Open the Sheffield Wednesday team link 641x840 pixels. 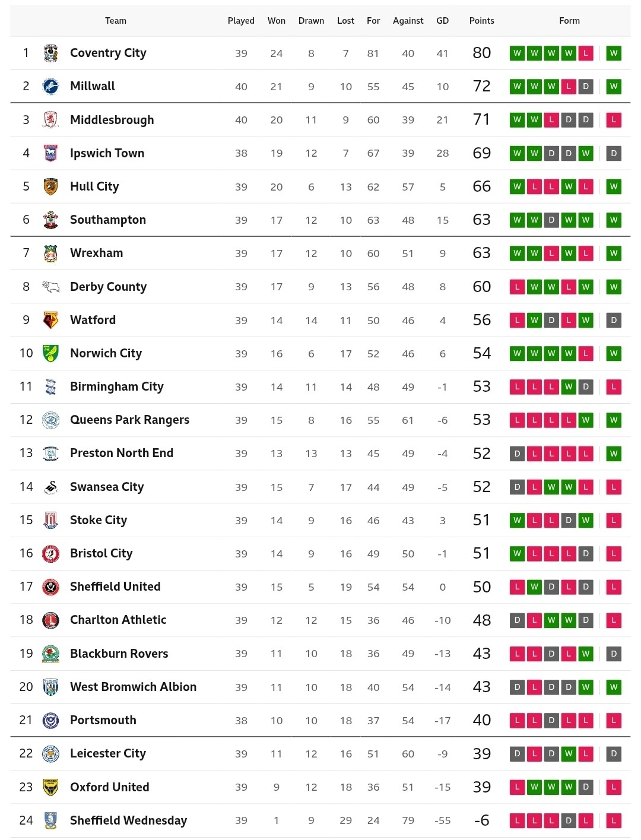(128, 820)
